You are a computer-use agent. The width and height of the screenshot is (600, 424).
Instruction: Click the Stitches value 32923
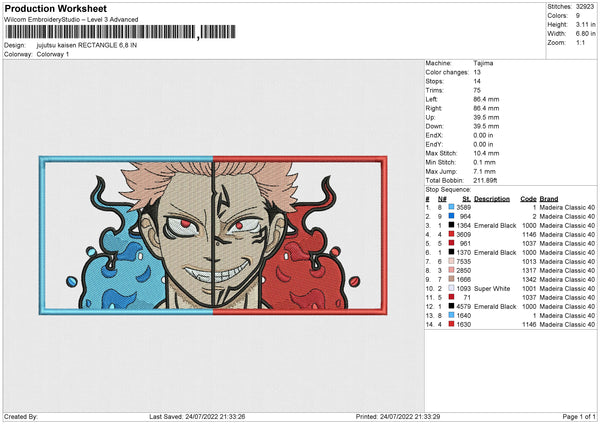coord(585,7)
